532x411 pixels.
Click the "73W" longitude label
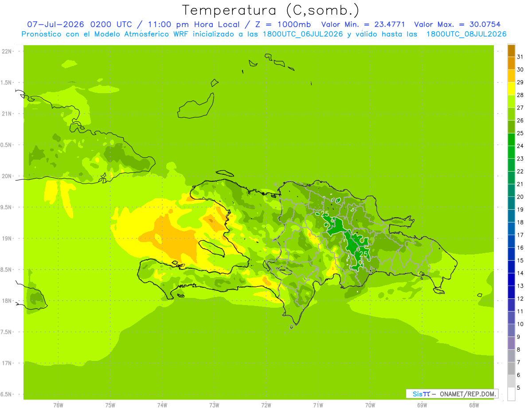[x=214, y=405]
